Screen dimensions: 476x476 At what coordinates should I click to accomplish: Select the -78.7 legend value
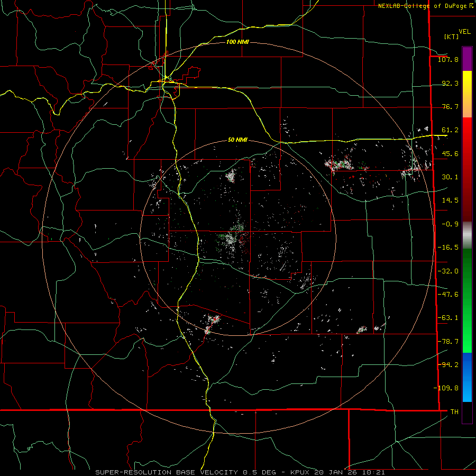pos(448,342)
